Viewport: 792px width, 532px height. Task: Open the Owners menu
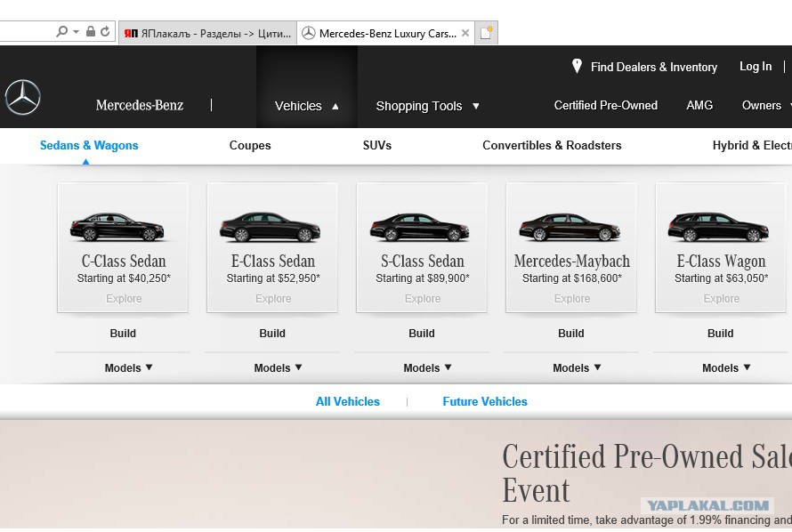[764, 105]
